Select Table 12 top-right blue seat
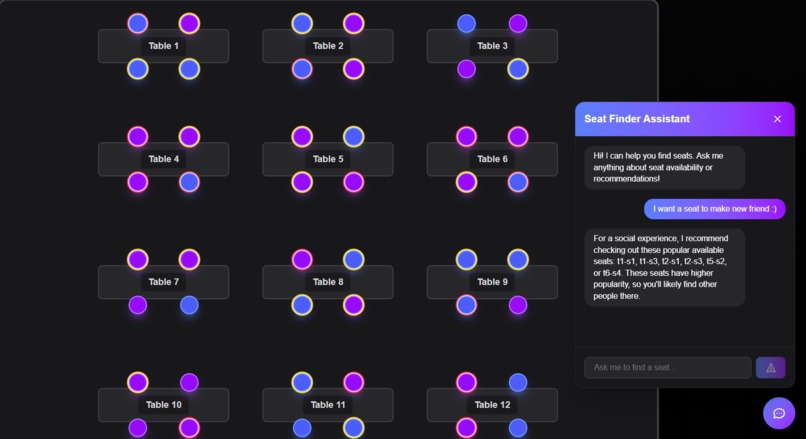Screen dimensions: 806x439 518,382
